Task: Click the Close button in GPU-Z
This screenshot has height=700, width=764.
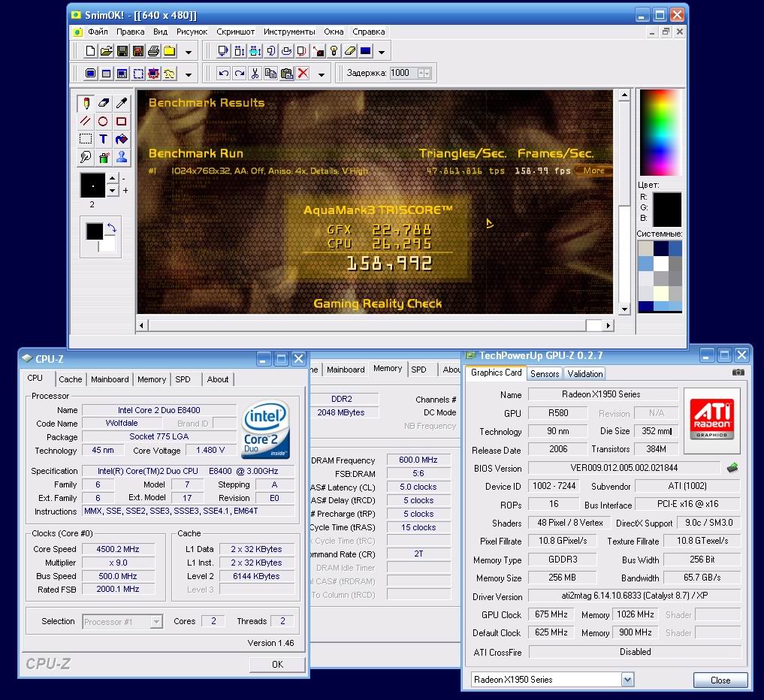Action: [x=720, y=680]
